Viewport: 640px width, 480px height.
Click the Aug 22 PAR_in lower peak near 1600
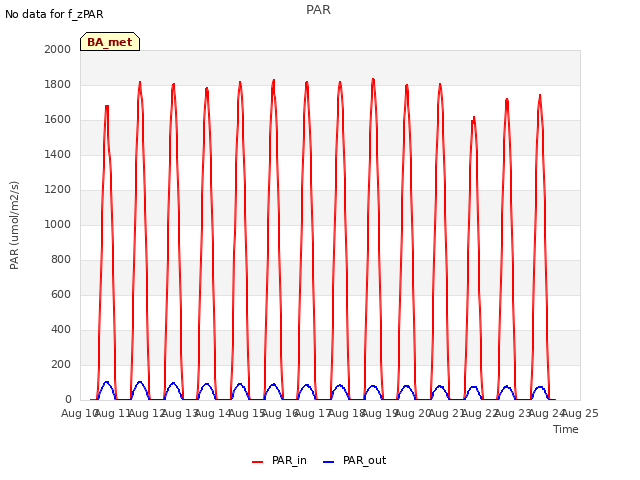tap(474, 118)
